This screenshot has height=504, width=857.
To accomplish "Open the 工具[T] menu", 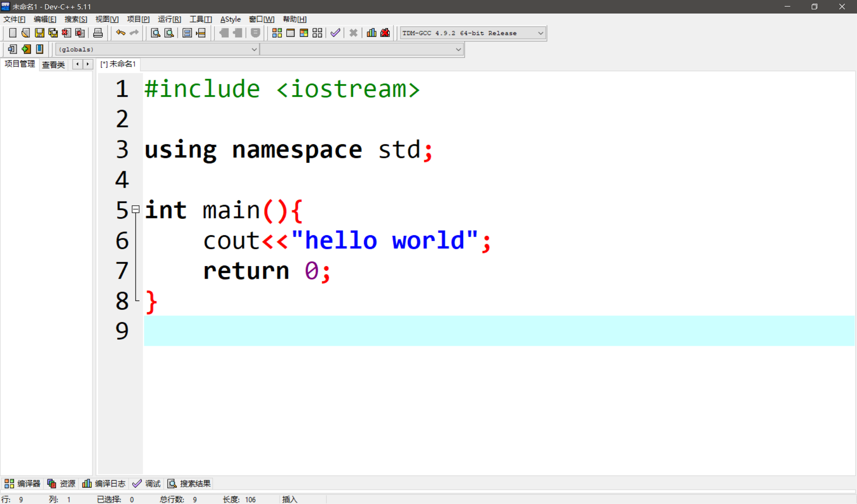I will pyautogui.click(x=201, y=19).
